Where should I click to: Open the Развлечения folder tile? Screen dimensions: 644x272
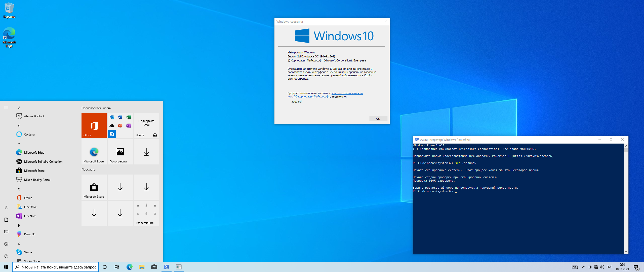tap(146, 213)
